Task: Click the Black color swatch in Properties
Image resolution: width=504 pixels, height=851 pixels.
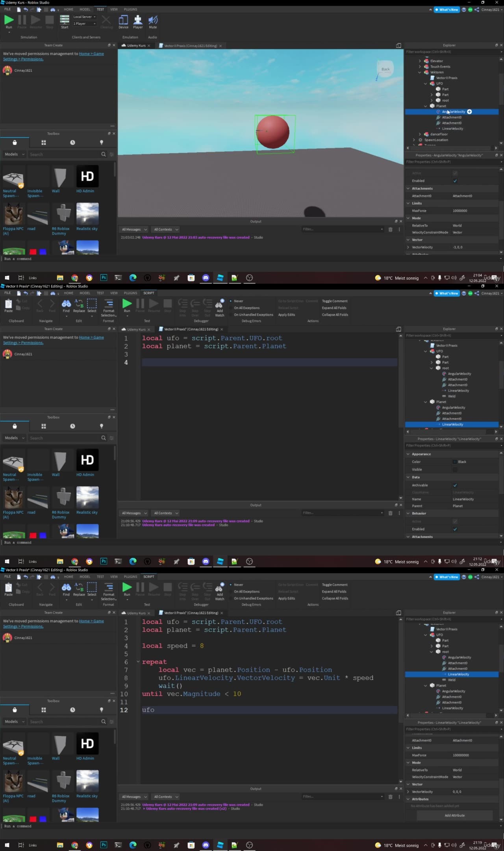Action: click(x=455, y=462)
